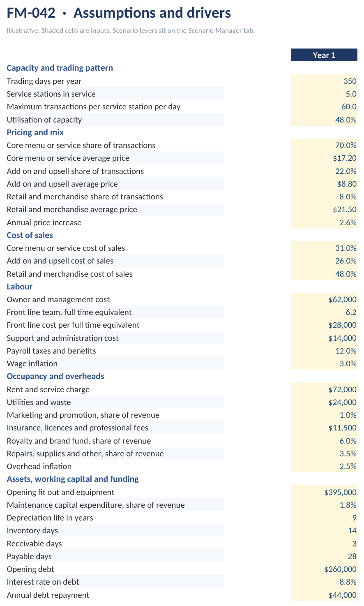Screen dimensions: 364x606
Task: Select the Interest rate on debt row label
Action: [43, 582]
